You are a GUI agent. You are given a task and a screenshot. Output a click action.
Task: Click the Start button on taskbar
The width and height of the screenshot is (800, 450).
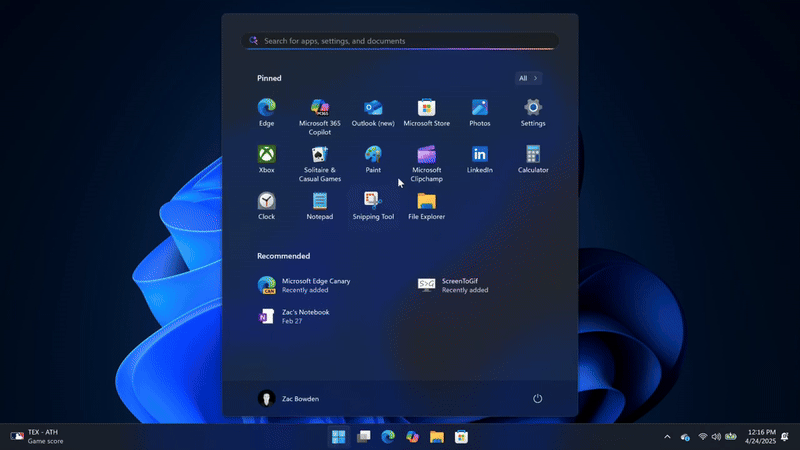pyautogui.click(x=338, y=437)
